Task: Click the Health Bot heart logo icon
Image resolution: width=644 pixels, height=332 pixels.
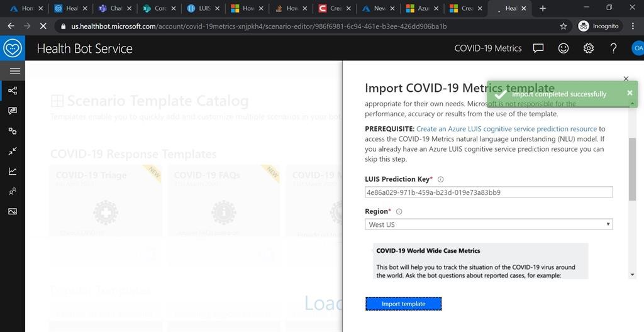Action: click(13, 48)
